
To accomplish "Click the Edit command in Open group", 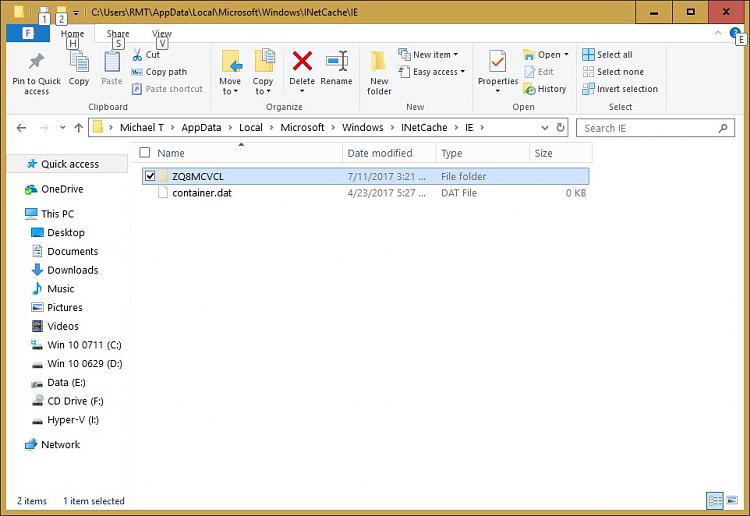I will point(539,72).
